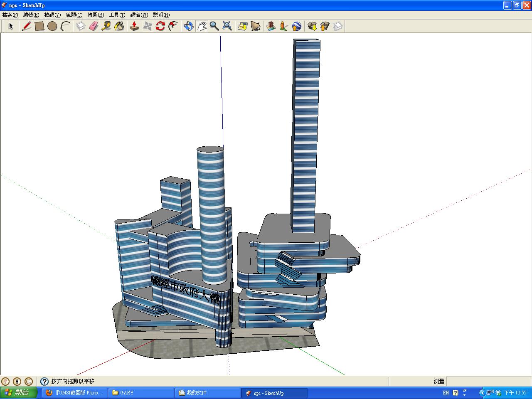Open the 工具 (Tools) menu
Viewport: 532px width, 399px height.
point(117,15)
